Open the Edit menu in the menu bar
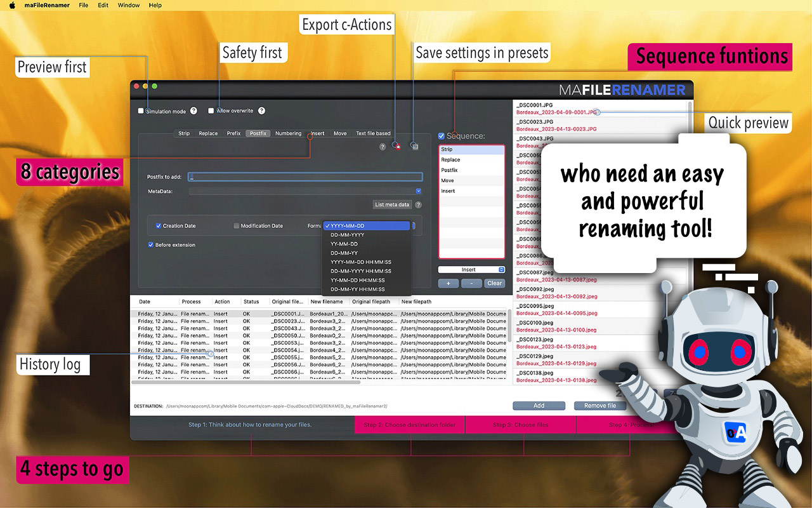This screenshot has width=812, height=508. [103, 5]
